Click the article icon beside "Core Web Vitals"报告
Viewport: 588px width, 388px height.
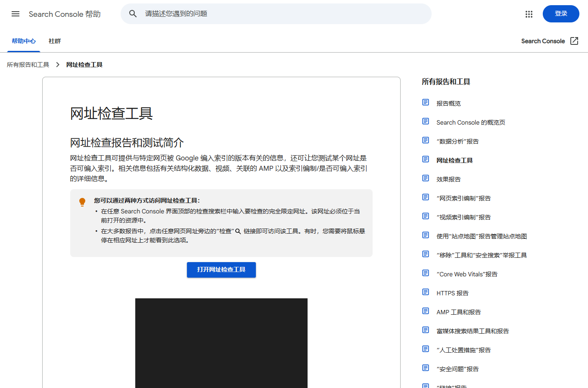[426, 273]
